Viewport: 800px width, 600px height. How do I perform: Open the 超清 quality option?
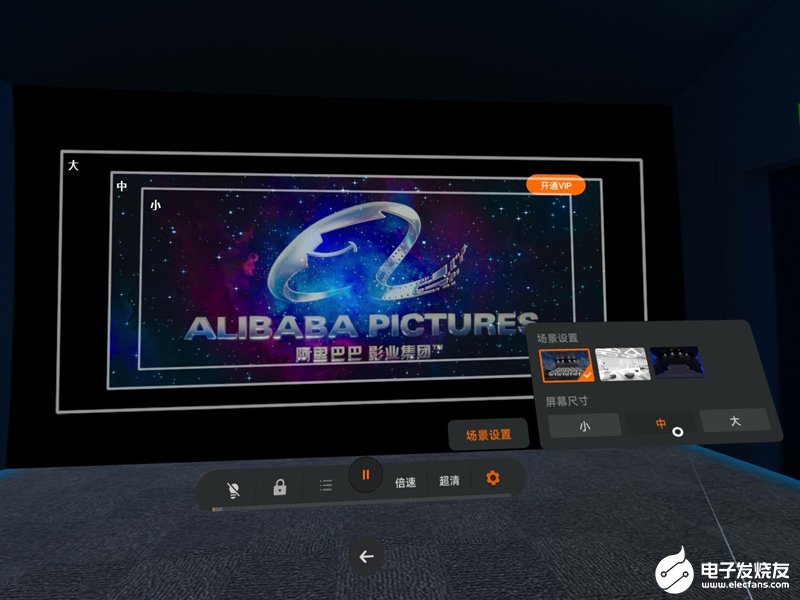[x=449, y=481]
